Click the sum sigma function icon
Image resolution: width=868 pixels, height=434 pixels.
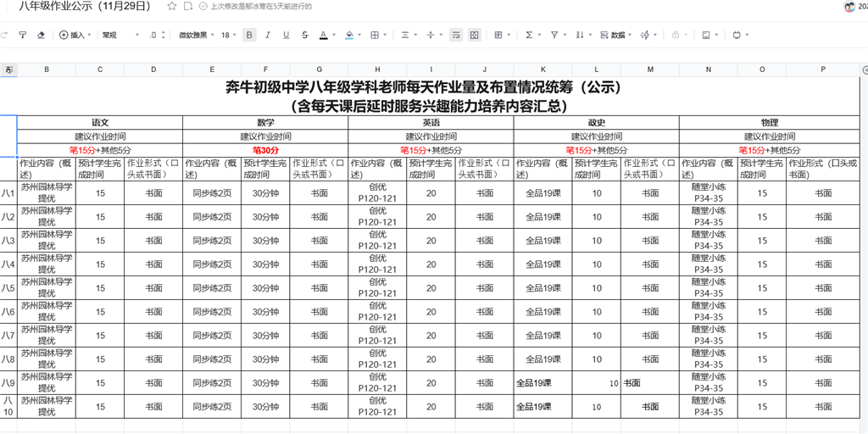529,35
